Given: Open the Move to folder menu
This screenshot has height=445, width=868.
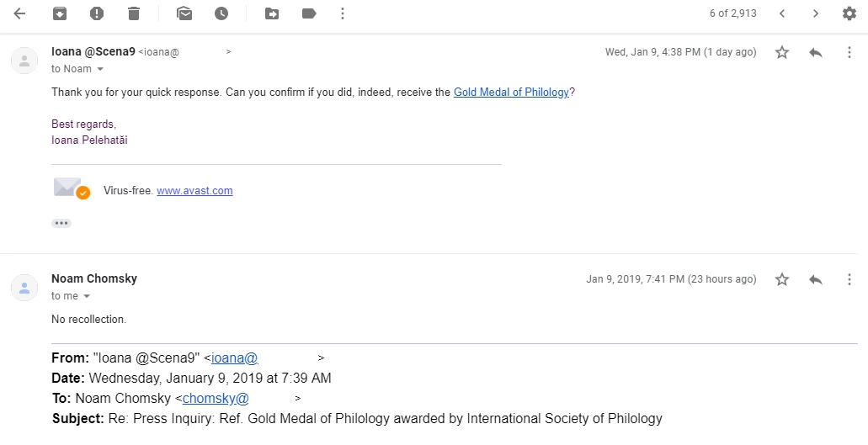Looking at the screenshot, I should pos(272,13).
